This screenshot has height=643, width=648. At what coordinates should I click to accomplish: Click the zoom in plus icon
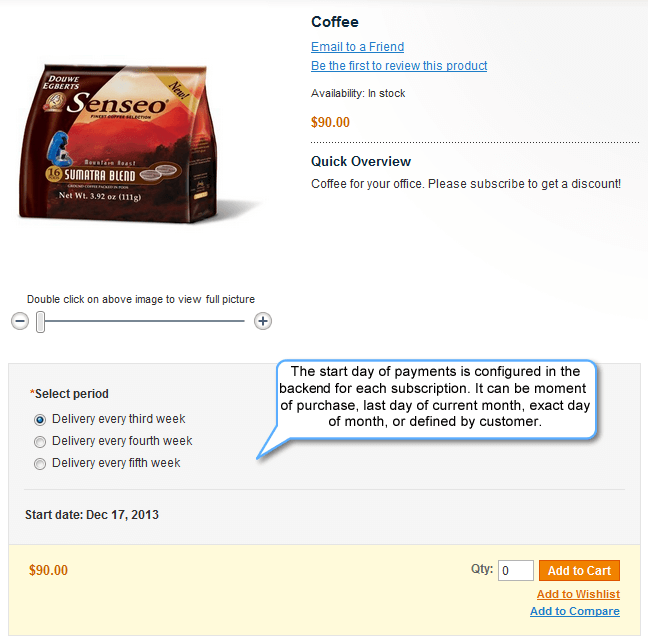pyautogui.click(x=263, y=321)
